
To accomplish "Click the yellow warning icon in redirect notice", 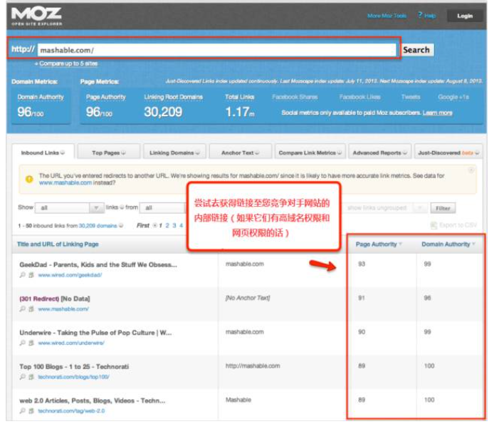I will 29,179.
